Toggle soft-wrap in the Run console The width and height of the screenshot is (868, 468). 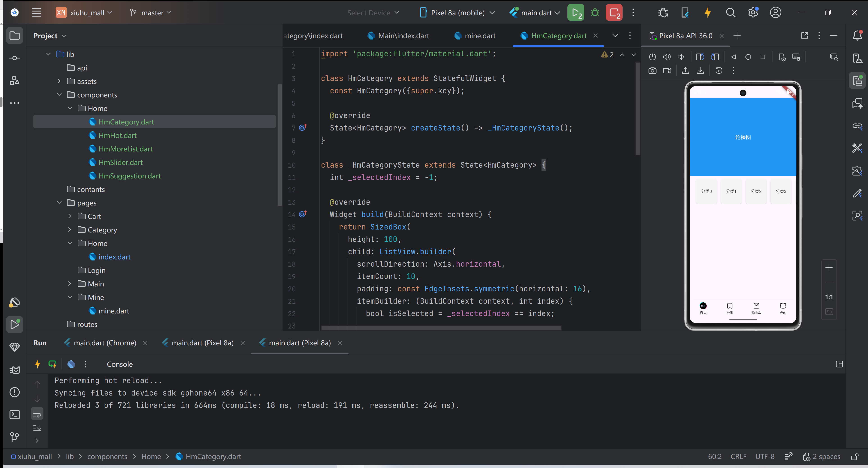(x=37, y=414)
